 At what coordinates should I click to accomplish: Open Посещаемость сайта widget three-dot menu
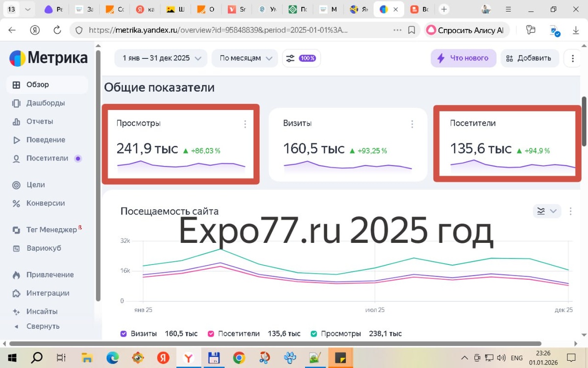point(570,211)
